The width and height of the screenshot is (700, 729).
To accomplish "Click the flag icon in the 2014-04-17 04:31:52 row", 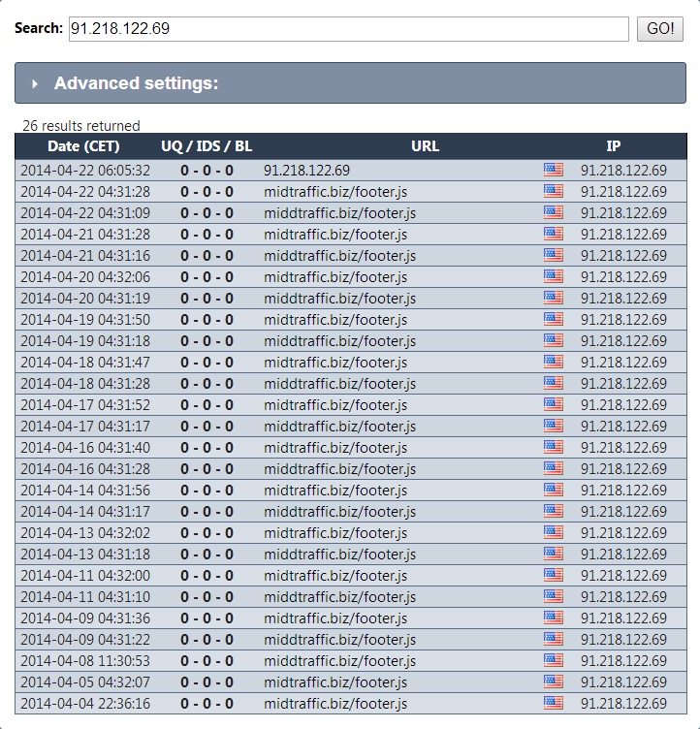I will [x=553, y=404].
